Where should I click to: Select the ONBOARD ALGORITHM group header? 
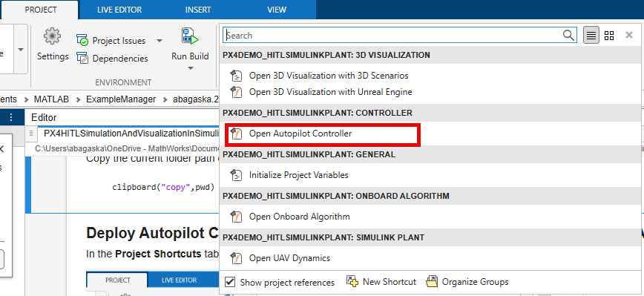pyautogui.click(x=430, y=196)
